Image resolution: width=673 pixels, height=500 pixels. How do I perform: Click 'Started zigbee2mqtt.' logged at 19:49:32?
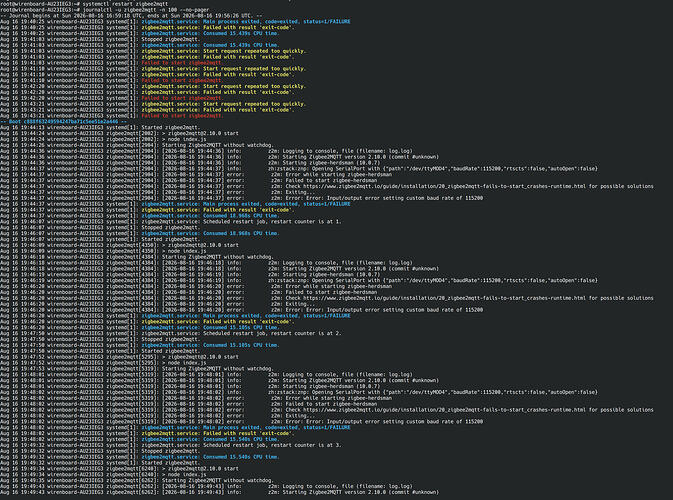point(170,463)
